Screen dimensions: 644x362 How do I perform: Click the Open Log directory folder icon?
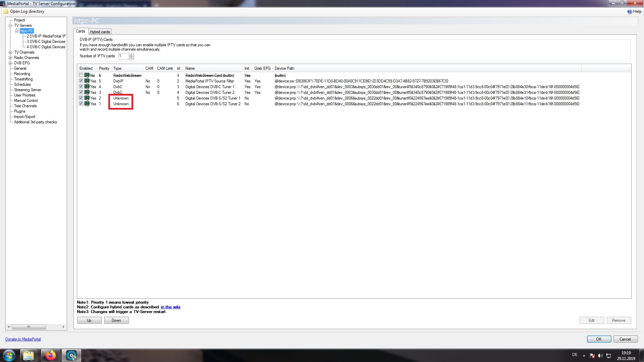[x=6, y=11]
